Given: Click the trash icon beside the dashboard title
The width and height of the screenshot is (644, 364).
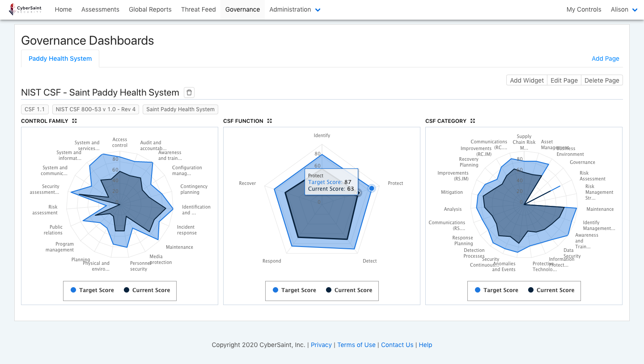Looking at the screenshot, I should pos(189,92).
